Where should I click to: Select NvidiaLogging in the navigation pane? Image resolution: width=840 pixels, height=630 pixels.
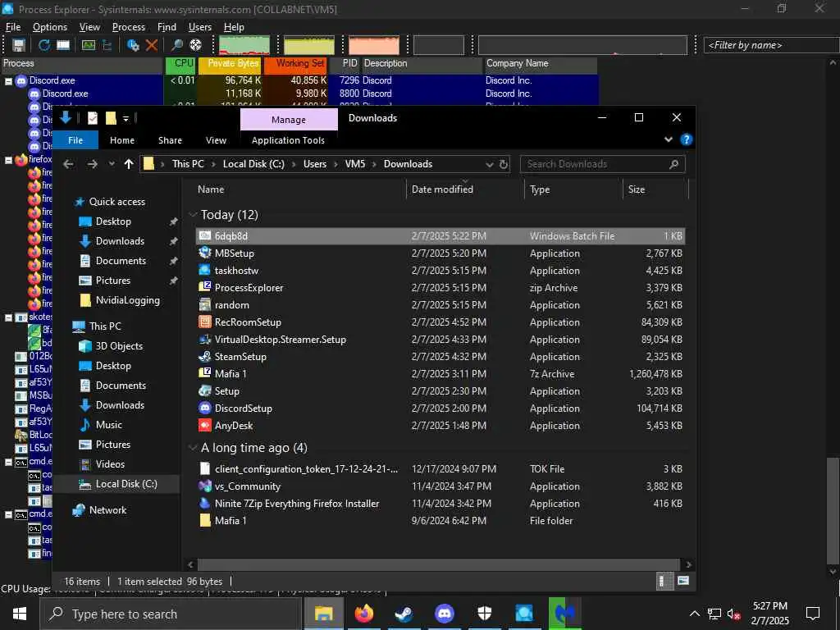point(127,300)
